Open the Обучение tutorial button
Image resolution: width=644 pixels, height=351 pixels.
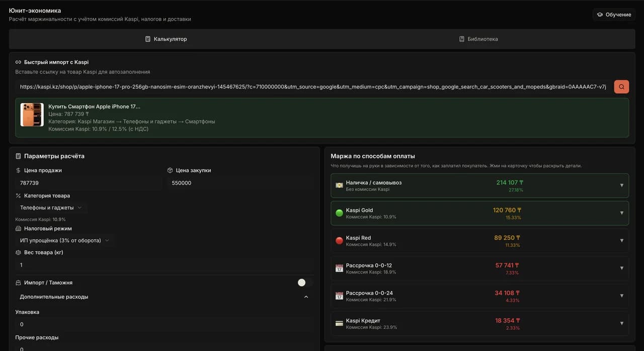pyautogui.click(x=614, y=15)
